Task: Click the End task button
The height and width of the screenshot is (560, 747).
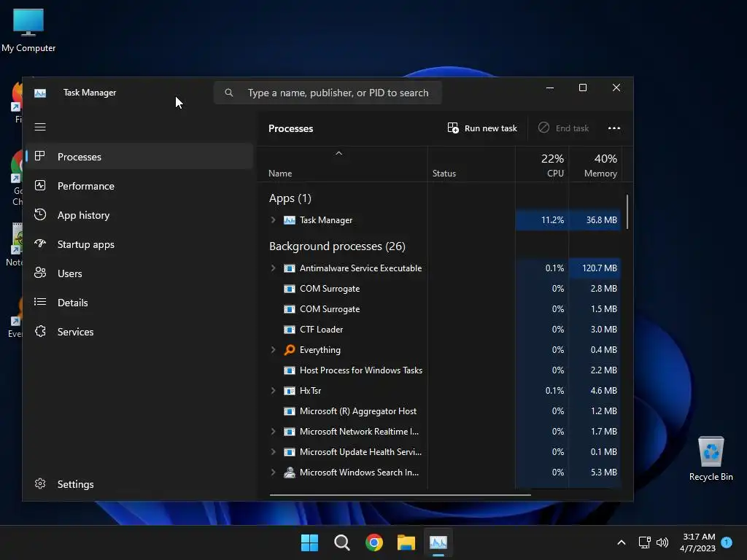Action: point(564,128)
